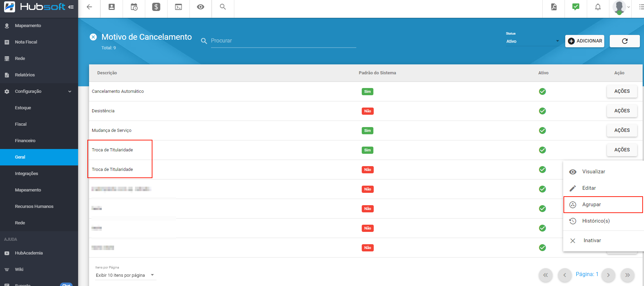This screenshot has height=286, width=644.
Task: Open the dollar sign financial toolbar icon
Action: click(156, 7)
